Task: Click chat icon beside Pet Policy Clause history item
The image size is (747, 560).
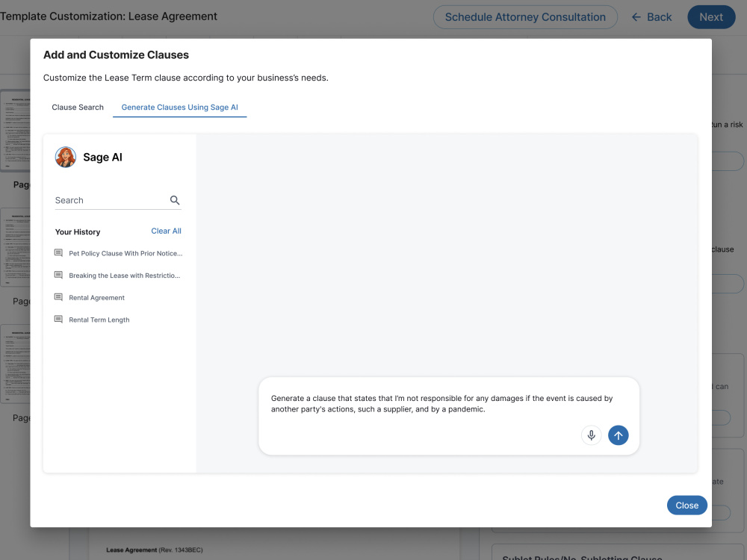Action: tap(58, 253)
